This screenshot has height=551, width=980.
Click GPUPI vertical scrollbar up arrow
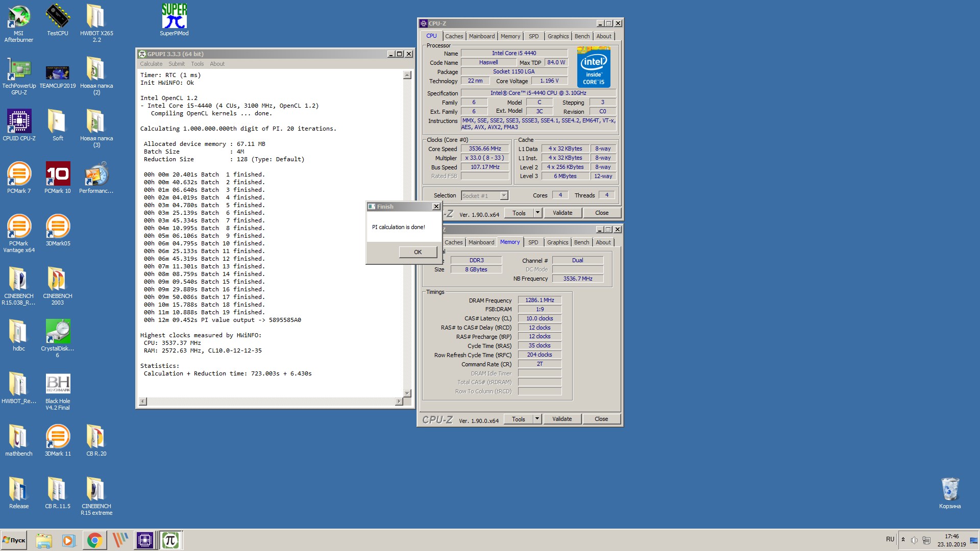pyautogui.click(x=407, y=75)
